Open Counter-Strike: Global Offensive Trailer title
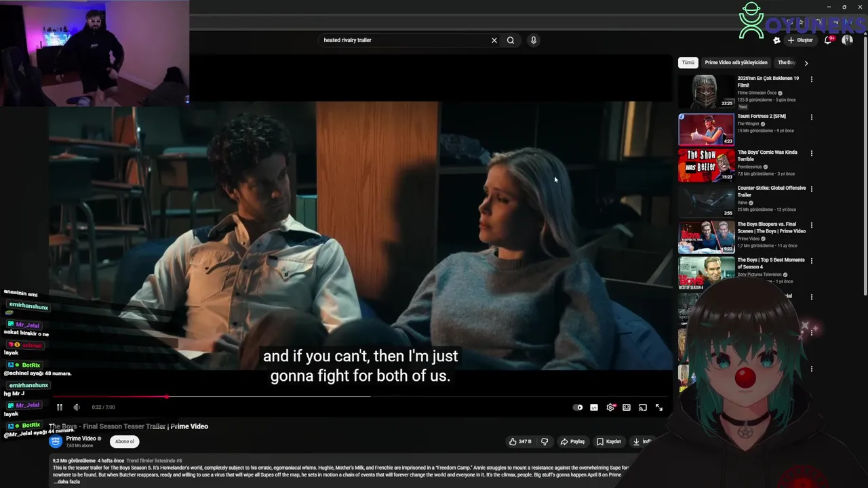The height and width of the screenshot is (488, 868). tap(772, 191)
